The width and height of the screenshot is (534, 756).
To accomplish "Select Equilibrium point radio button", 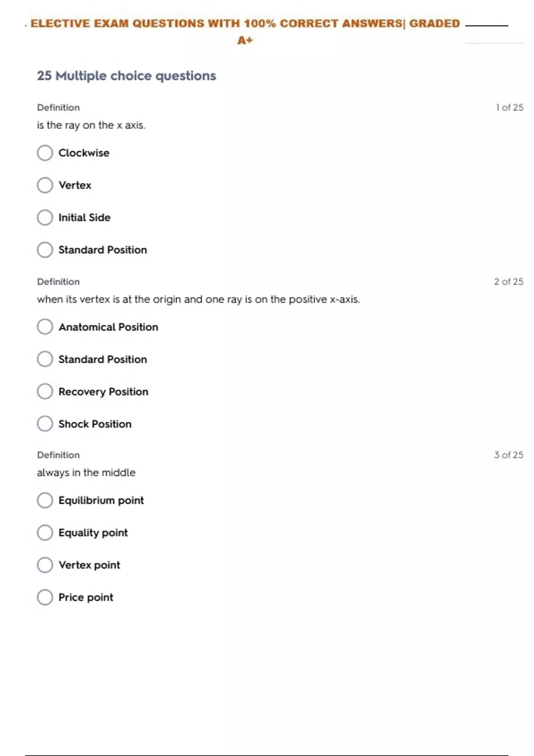I will pyautogui.click(x=45, y=500).
